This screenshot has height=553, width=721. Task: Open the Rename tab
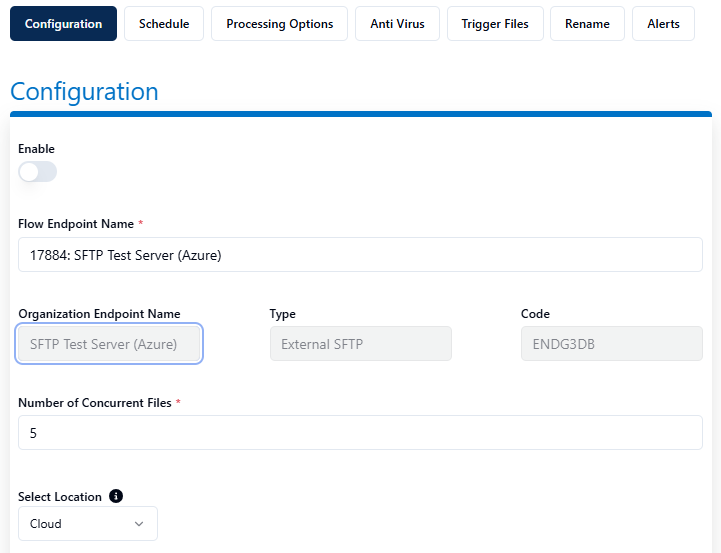tap(587, 24)
